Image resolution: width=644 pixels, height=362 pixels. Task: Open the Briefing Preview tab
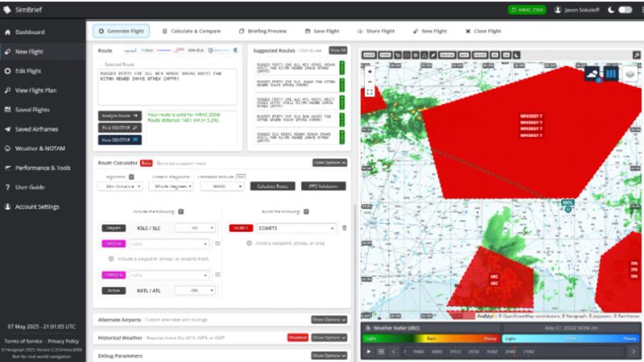pyautogui.click(x=263, y=31)
